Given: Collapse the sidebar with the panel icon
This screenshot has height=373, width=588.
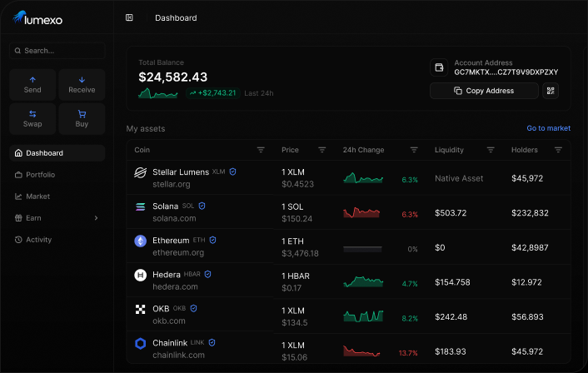Looking at the screenshot, I should 129,17.
